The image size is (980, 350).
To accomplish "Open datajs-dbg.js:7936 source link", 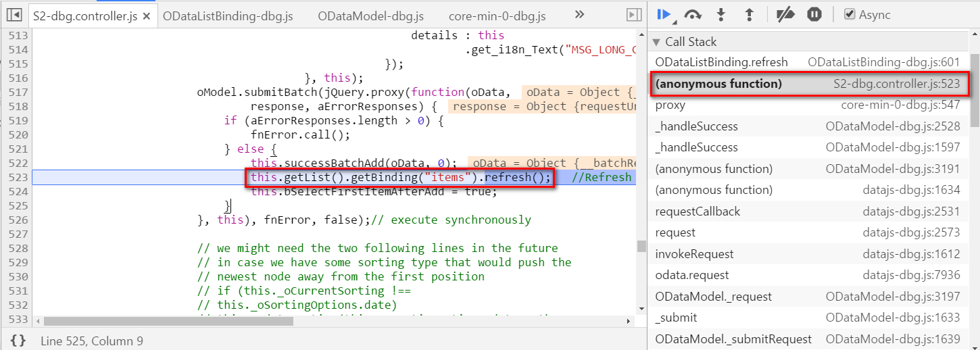I will (x=911, y=275).
